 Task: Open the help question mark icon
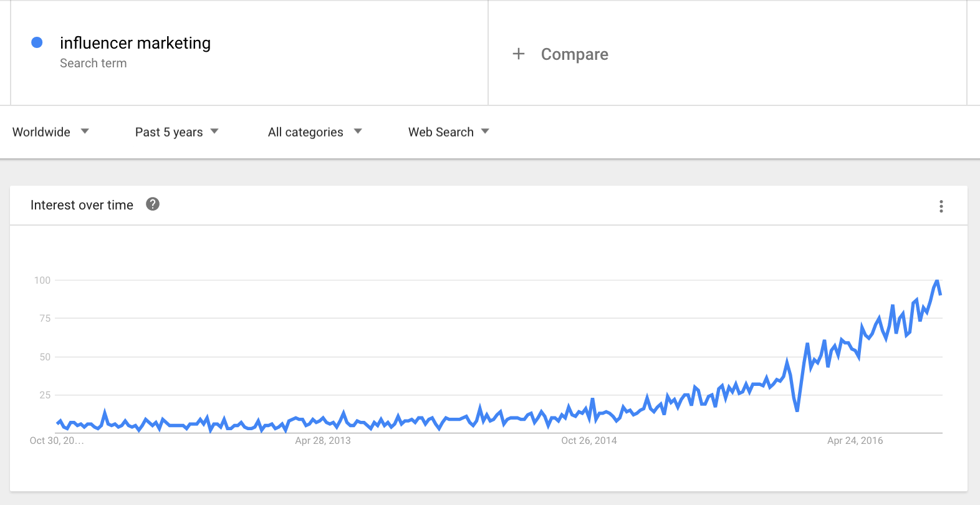153,204
